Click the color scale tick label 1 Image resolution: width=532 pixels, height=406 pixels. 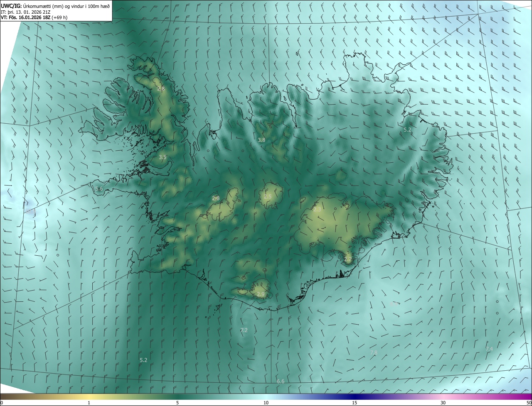coord(89,403)
